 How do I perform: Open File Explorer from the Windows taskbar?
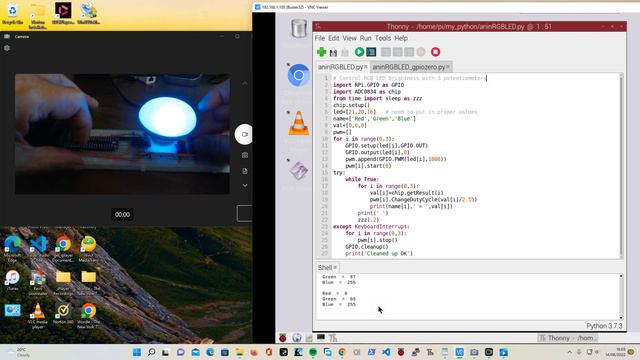coord(239,352)
